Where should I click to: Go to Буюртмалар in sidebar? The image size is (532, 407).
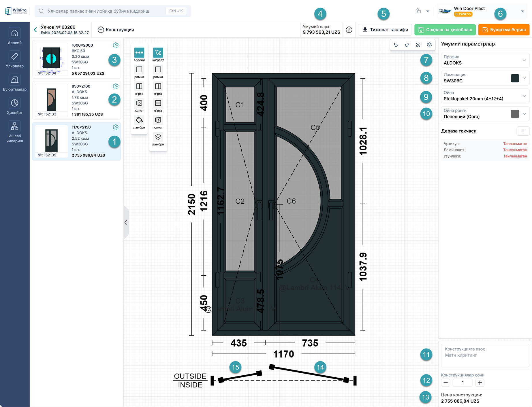(15, 83)
